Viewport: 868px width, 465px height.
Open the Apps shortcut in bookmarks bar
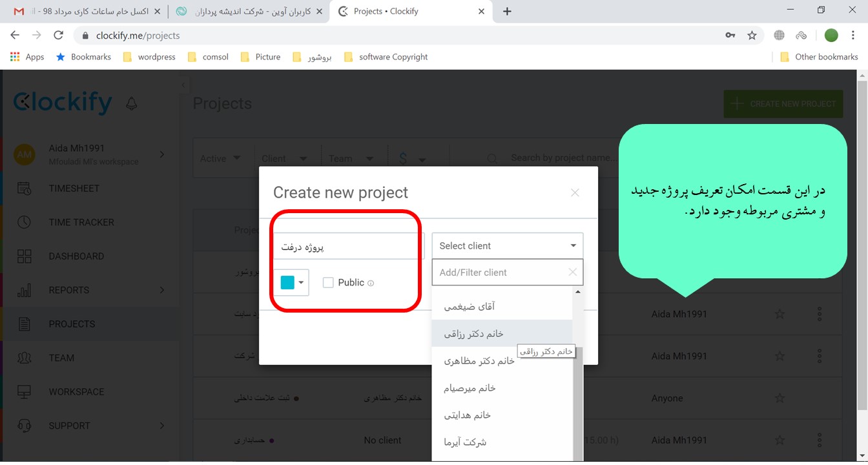27,57
